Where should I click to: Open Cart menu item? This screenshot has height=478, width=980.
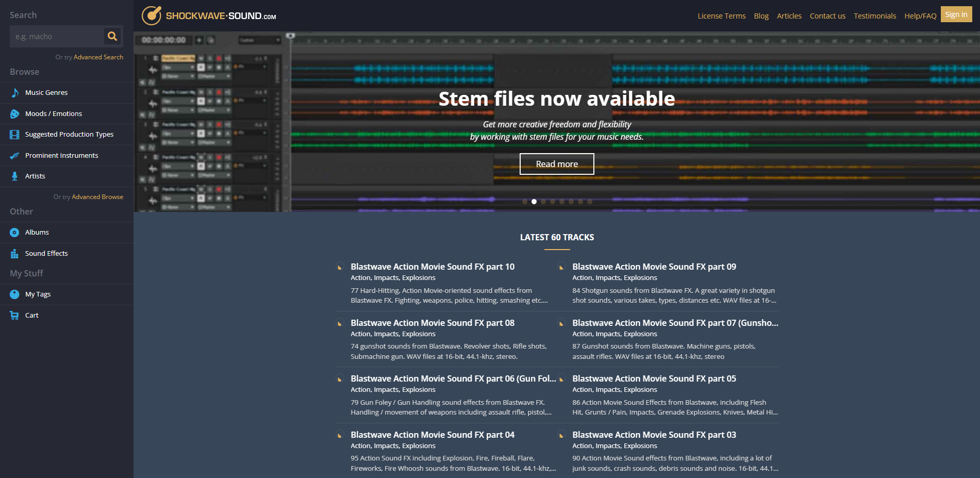(x=67, y=315)
